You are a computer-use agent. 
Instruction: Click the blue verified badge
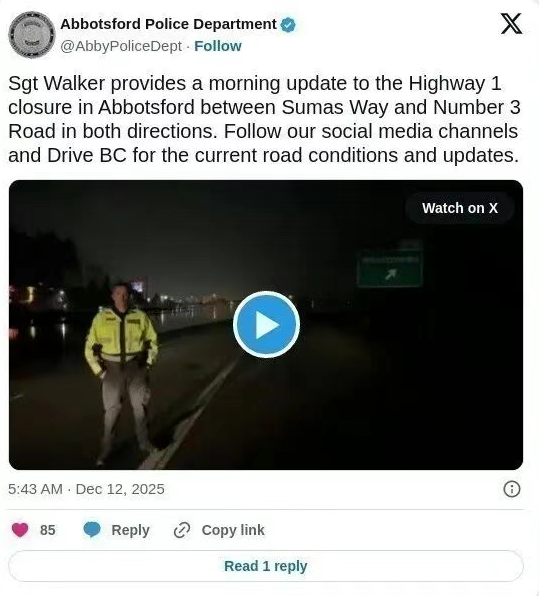288,25
